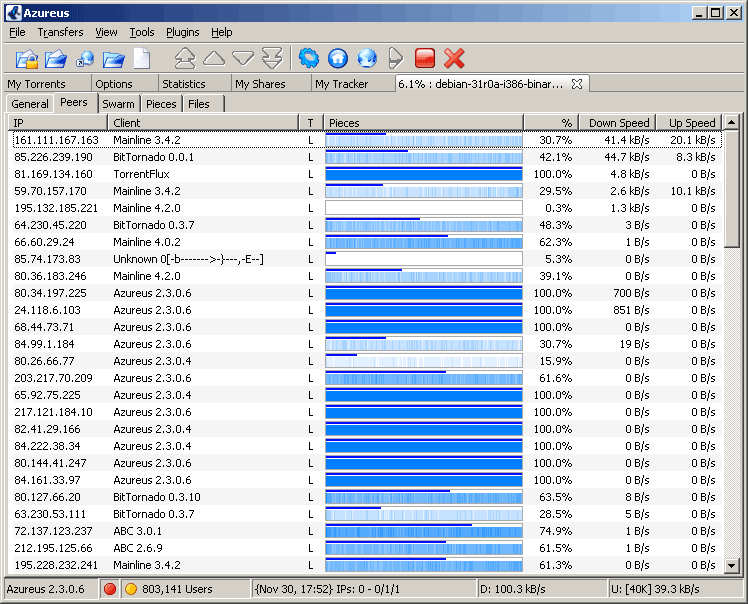Click the move down arrow icon
This screenshot has width=748, height=604.
pyautogui.click(x=243, y=58)
